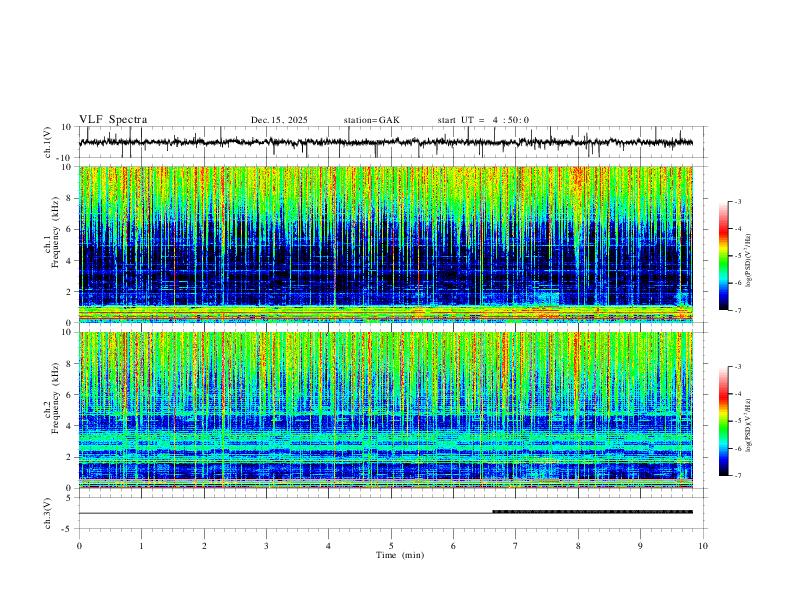Click the "station=GAK" header label
The image size is (792, 612).
click(371, 120)
